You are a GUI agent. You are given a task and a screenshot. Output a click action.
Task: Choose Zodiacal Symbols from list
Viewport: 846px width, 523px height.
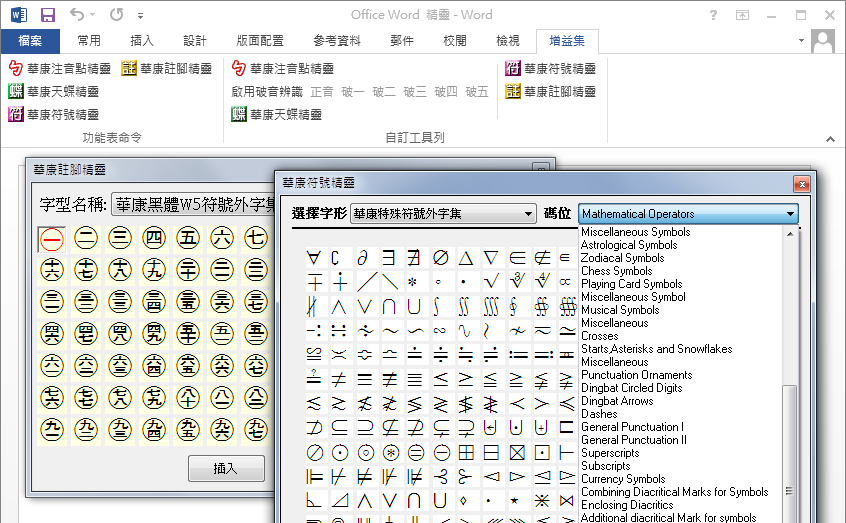pyautogui.click(x=623, y=258)
